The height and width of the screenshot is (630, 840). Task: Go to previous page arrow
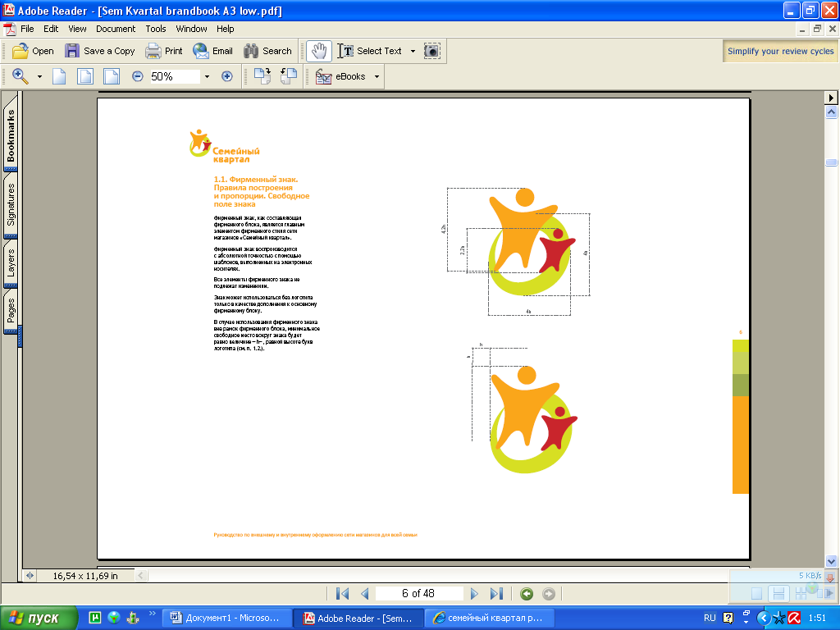pos(365,594)
